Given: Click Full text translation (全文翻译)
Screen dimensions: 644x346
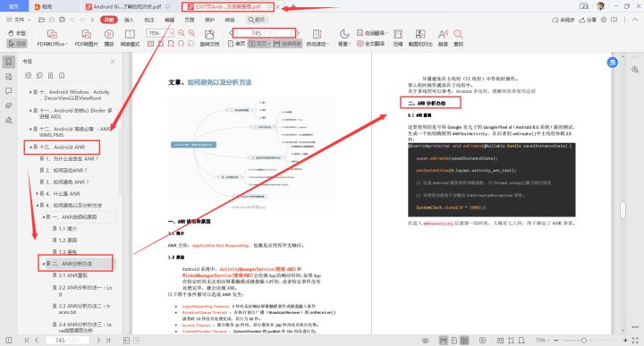Looking at the screenshot, I should tap(371, 44).
